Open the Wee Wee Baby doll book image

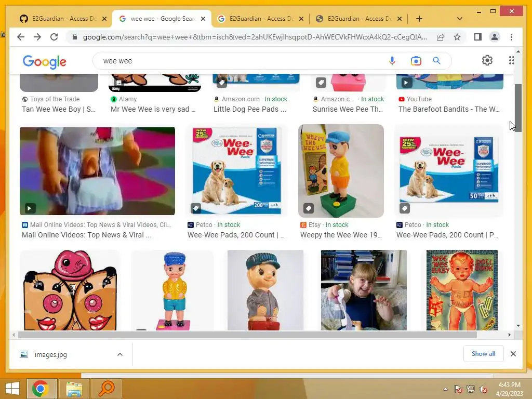462,290
